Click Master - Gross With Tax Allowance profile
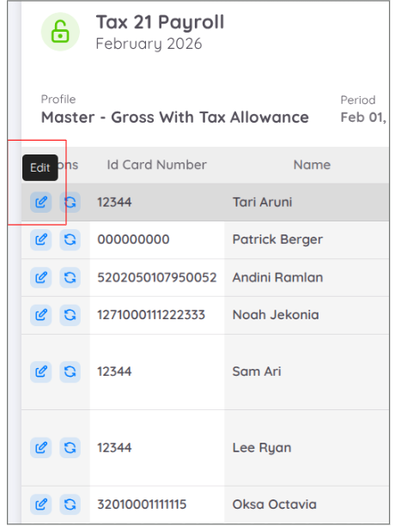This screenshot has width=401, height=532. (175, 118)
